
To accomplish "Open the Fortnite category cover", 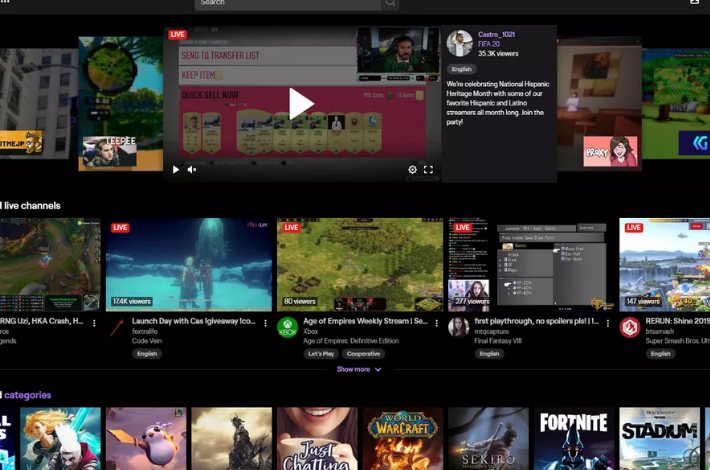I will click(574, 438).
